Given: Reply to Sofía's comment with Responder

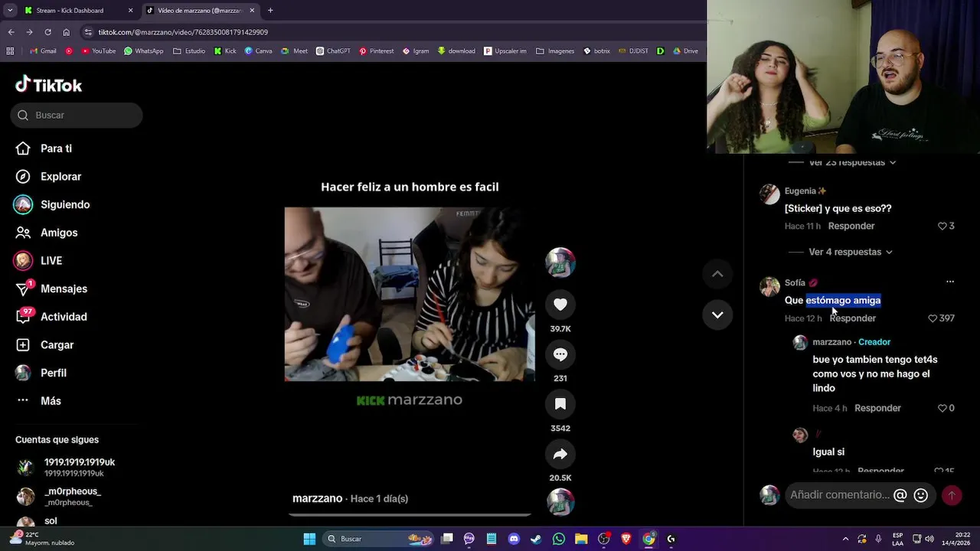Looking at the screenshot, I should (852, 318).
